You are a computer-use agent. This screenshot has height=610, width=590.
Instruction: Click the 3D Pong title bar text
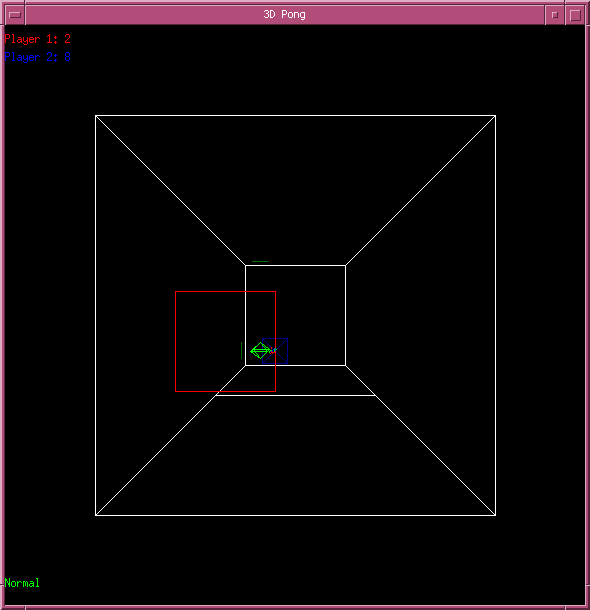[284, 15]
